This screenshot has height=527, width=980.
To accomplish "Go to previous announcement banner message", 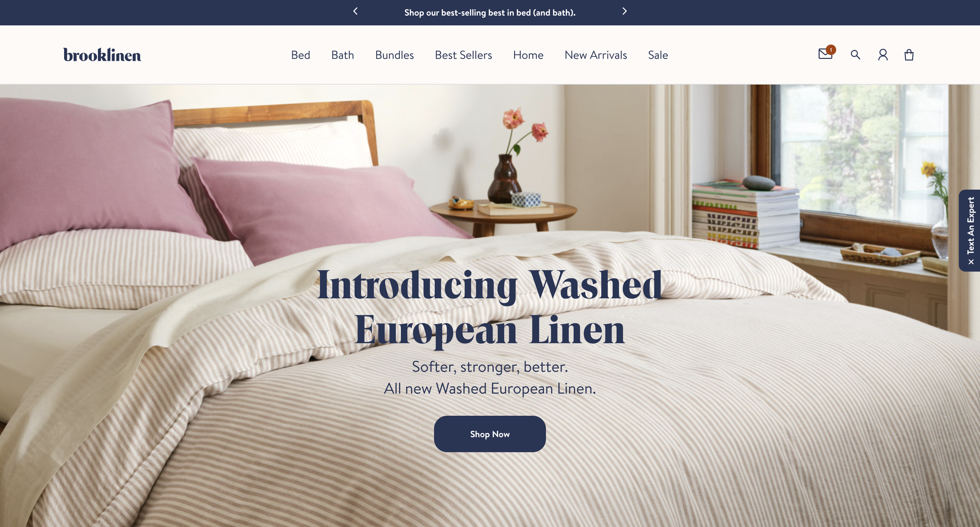I will coord(355,11).
